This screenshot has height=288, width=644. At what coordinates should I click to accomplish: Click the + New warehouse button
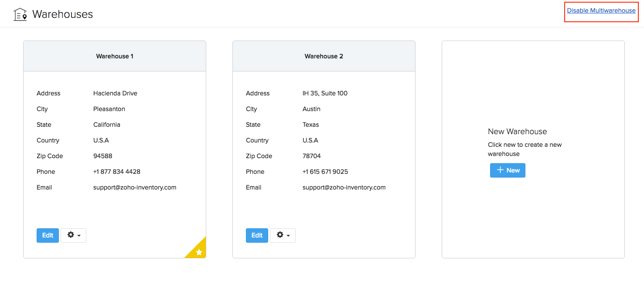pyautogui.click(x=508, y=170)
